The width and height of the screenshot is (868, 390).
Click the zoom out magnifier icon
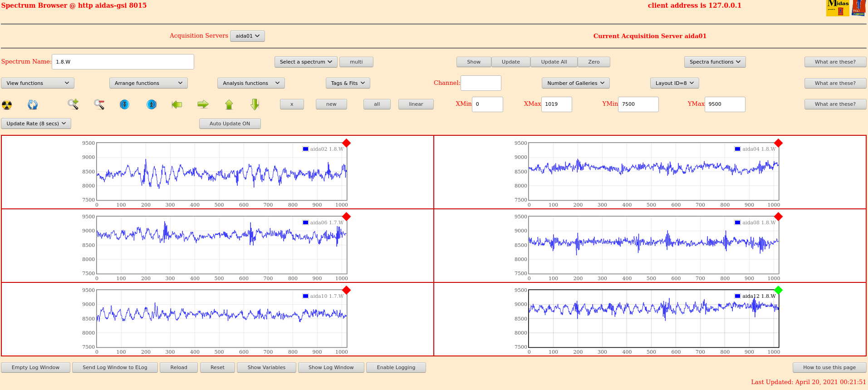click(x=99, y=104)
